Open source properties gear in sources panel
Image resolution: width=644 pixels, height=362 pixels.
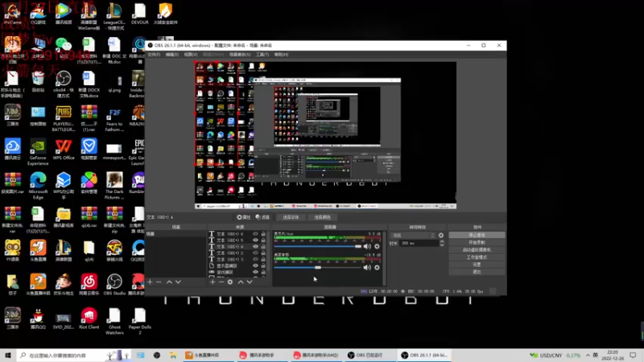tap(230, 282)
